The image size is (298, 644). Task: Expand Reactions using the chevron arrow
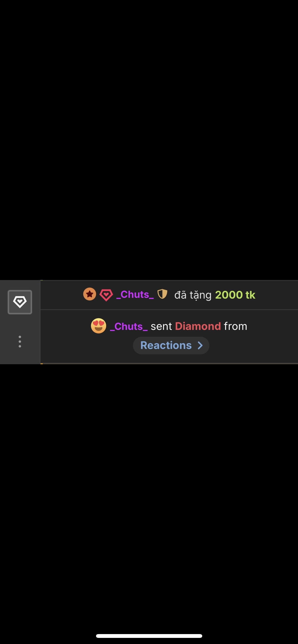(200, 345)
